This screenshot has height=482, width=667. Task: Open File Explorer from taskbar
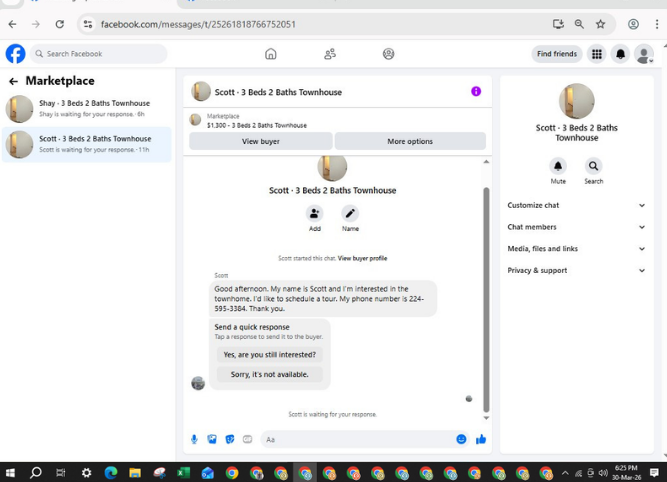[x=135, y=473]
